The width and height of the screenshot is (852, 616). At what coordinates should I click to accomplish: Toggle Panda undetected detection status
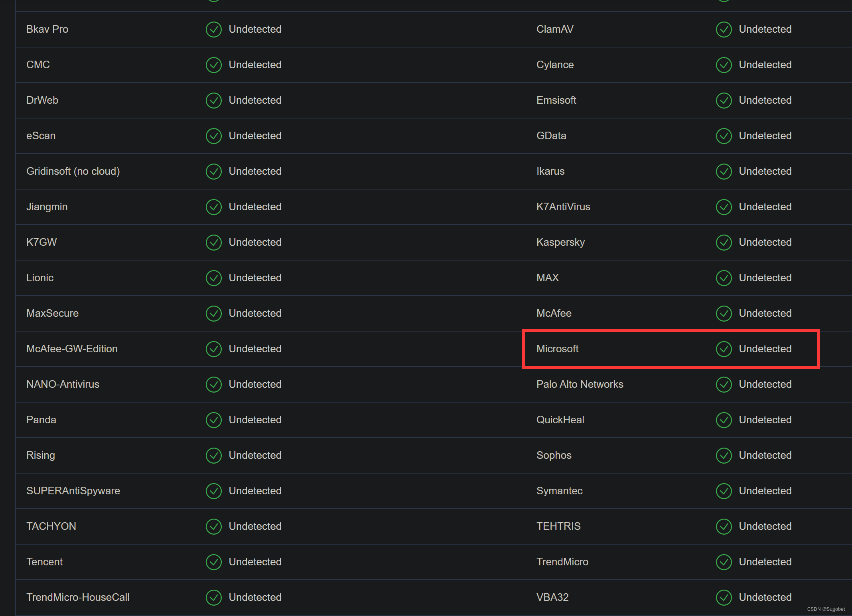coord(213,419)
